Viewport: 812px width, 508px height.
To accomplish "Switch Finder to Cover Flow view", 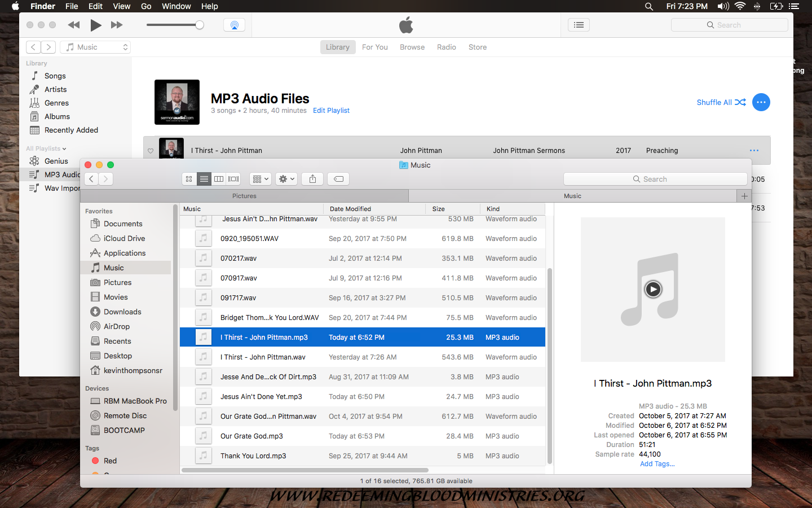I will (233, 179).
